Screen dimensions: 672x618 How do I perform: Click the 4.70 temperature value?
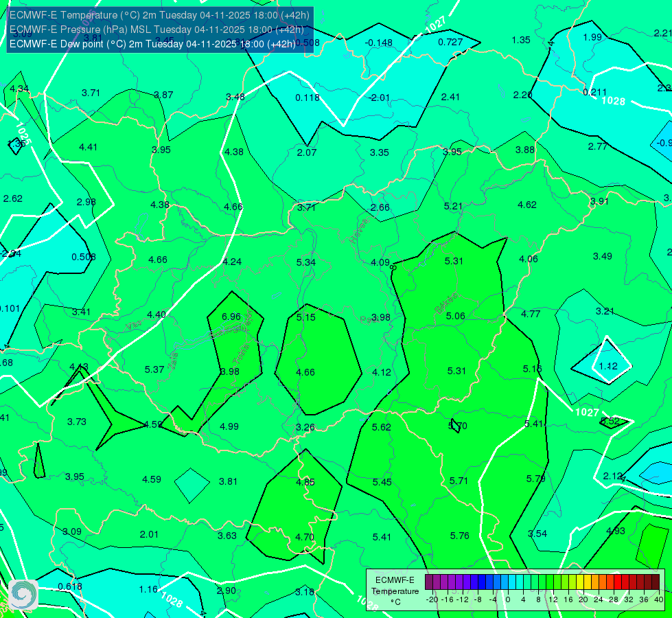point(304,537)
